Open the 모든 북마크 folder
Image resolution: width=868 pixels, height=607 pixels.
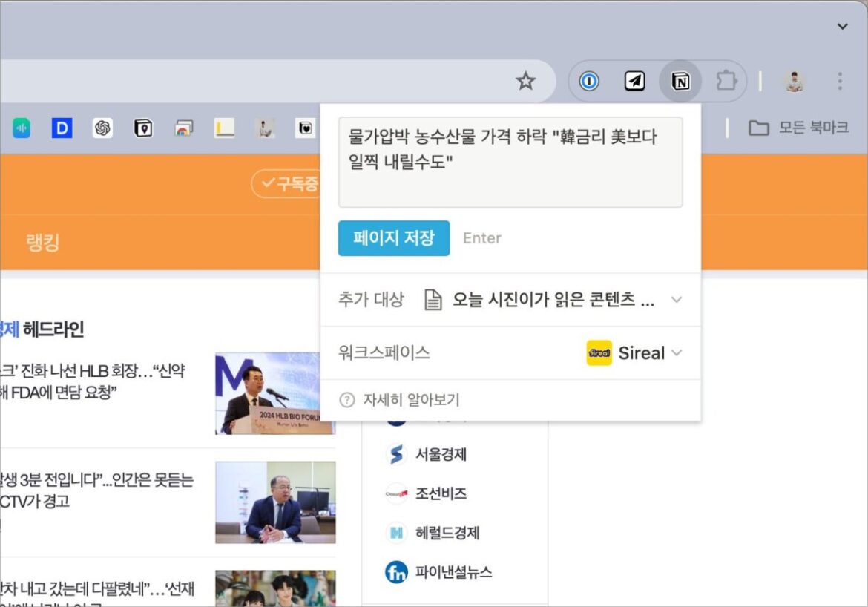[x=798, y=128]
